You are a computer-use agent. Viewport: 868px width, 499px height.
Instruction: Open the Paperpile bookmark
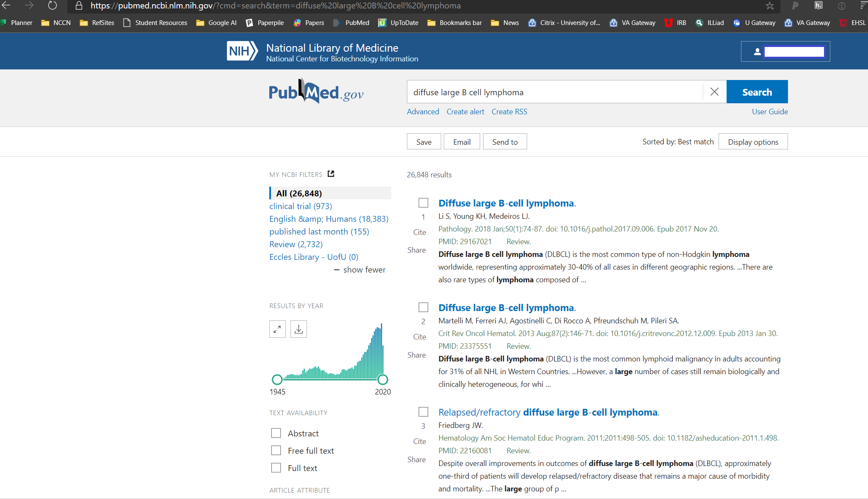coord(265,23)
